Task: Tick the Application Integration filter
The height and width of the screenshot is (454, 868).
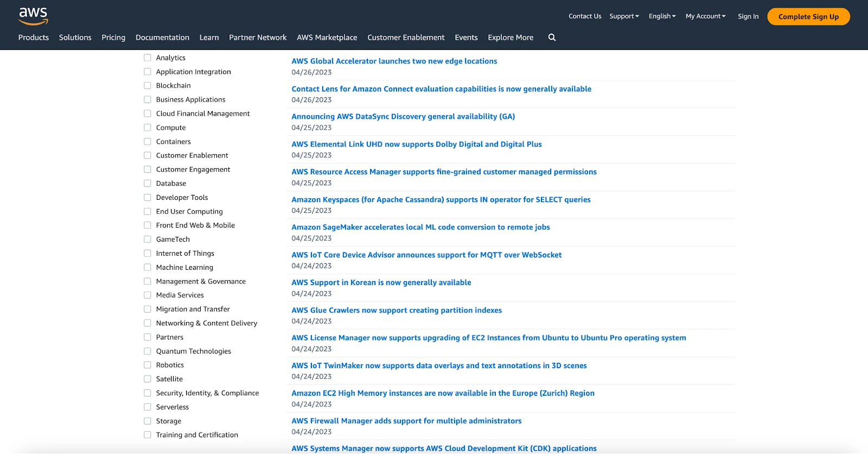Action: pos(148,72)
